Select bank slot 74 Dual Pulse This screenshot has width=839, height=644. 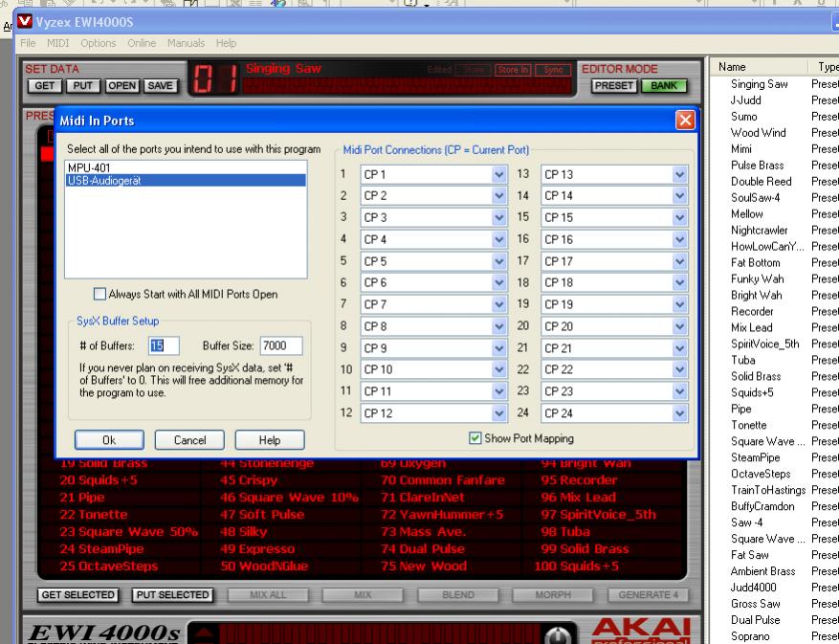(x=423, y=548)
